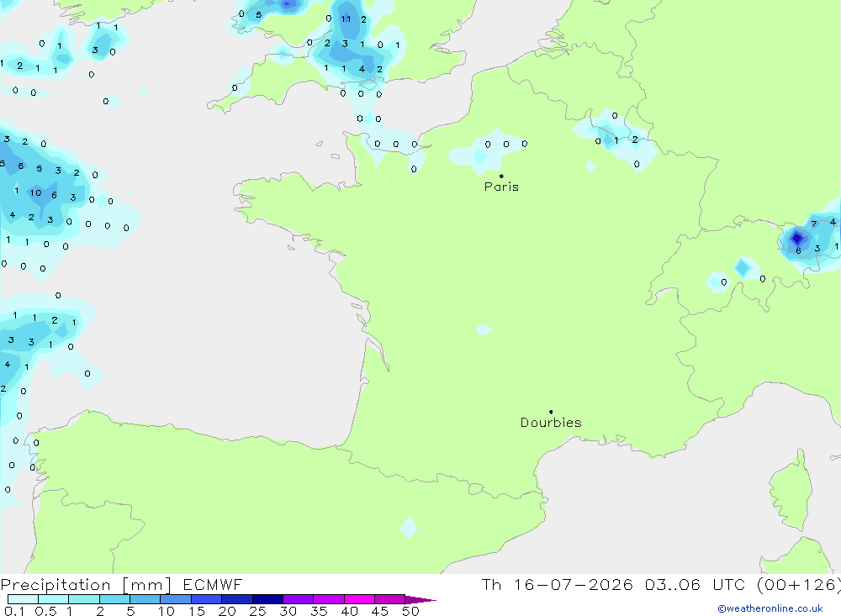Click the 'Th' weekday abbreviation in the caption
This screenshot has width=841, height=616.
pos(491,585)
